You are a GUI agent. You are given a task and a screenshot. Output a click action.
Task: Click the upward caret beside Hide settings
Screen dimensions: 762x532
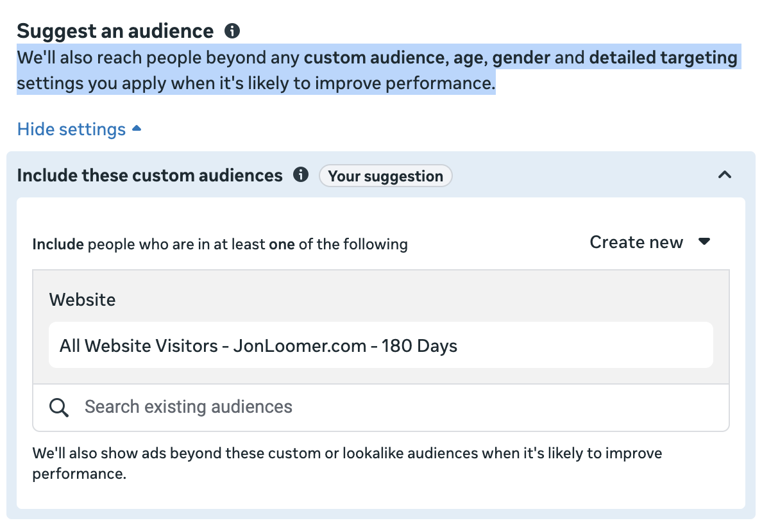(136, 129)
